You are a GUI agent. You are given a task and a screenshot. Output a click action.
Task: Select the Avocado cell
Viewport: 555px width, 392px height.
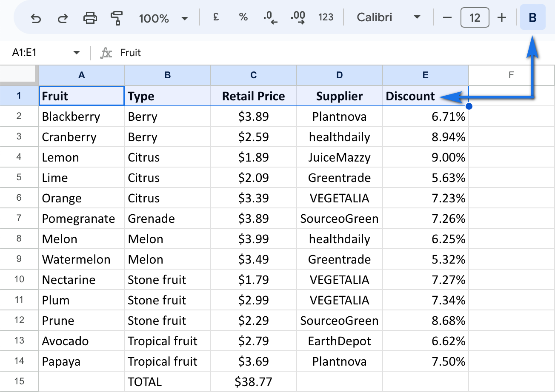[82, 341]
